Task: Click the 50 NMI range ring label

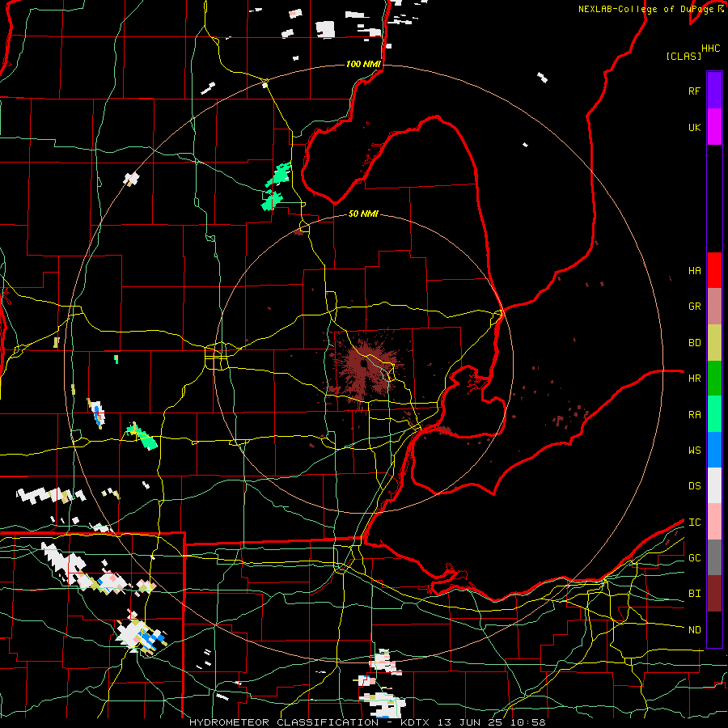Action: 363,214
